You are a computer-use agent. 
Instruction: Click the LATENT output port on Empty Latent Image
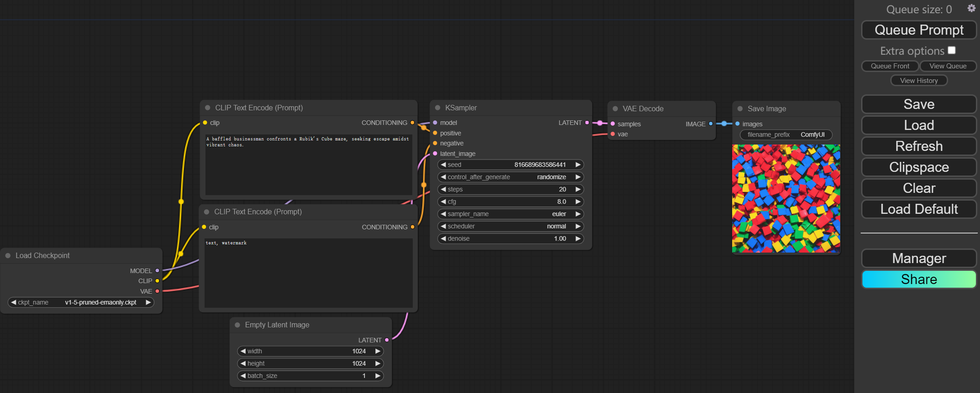[x=387, y=340]
